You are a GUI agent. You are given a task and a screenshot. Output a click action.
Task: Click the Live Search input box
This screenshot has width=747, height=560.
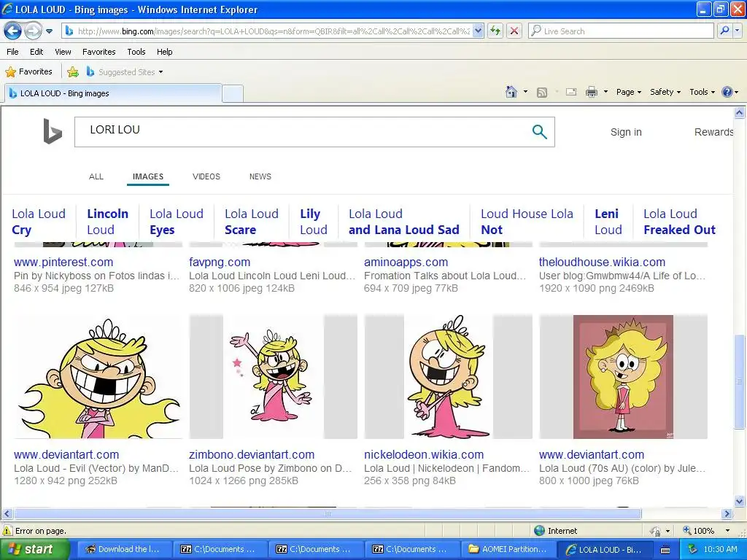coord(622,31)
